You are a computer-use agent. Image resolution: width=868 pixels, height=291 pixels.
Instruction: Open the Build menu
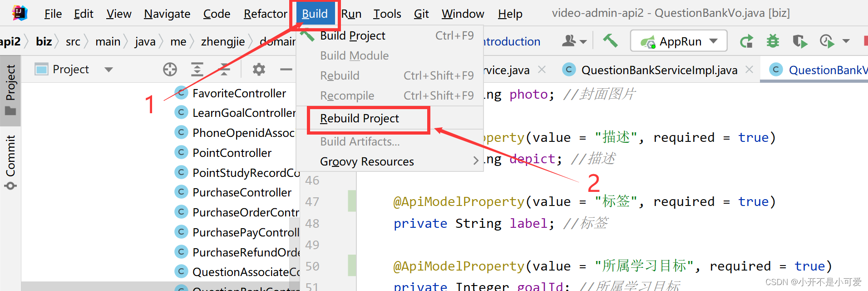[x=315, y=13]
